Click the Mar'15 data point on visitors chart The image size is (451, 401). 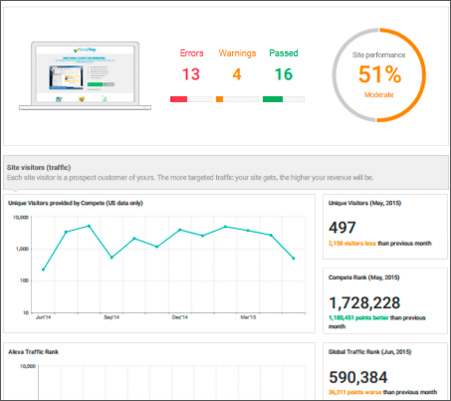click(x=248, y=230)
